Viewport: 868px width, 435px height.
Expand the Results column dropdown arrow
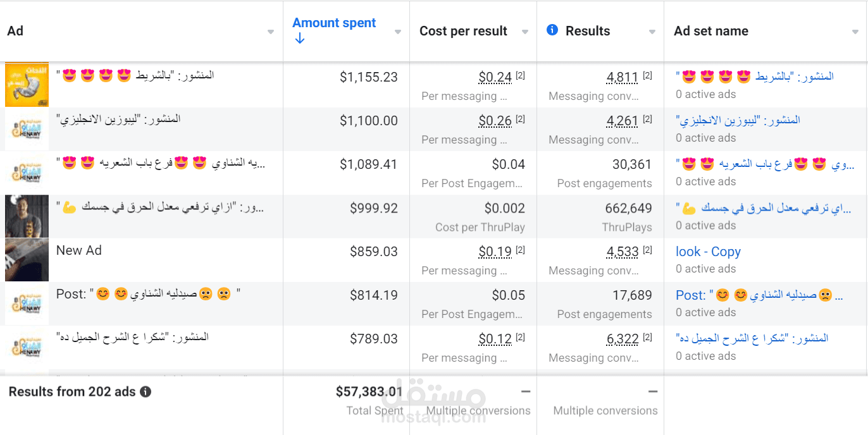(652, 32)
